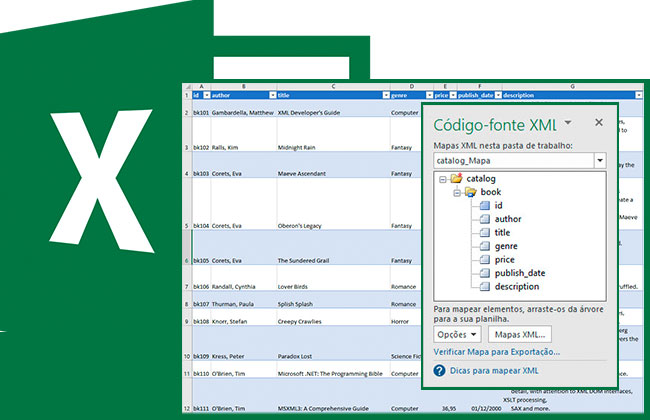Select the price element in XML tree
The height and width of the screenshot is (420, 650).
[504, 260]
